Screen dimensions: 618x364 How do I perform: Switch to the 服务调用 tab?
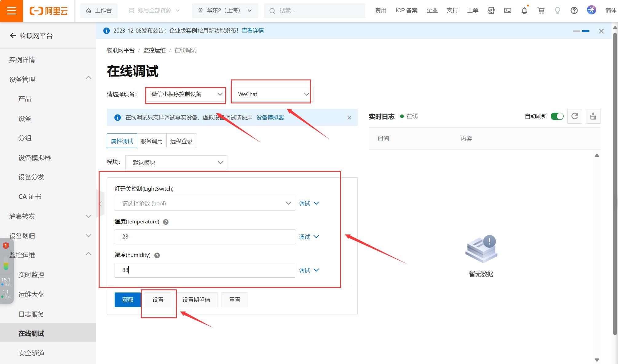152,141
